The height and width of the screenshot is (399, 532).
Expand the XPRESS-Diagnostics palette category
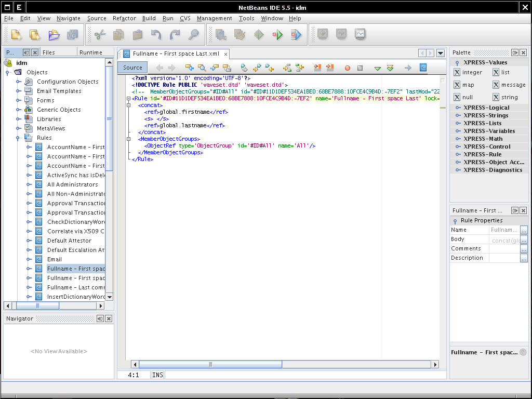point(458,170)
